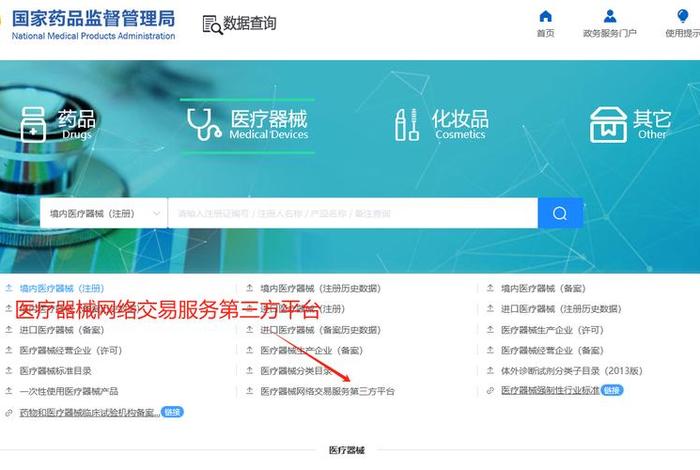The image size is (700, 470).
Task: Click the 国家药品监督管理局 logo
Action: (x=93, y=25)
